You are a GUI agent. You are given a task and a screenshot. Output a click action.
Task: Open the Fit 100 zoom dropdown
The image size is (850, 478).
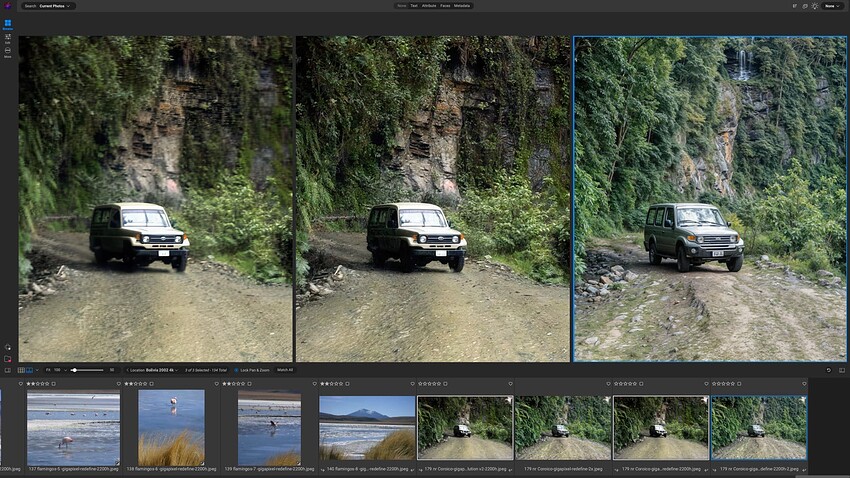pyautogui.click(x=56, y=370)
